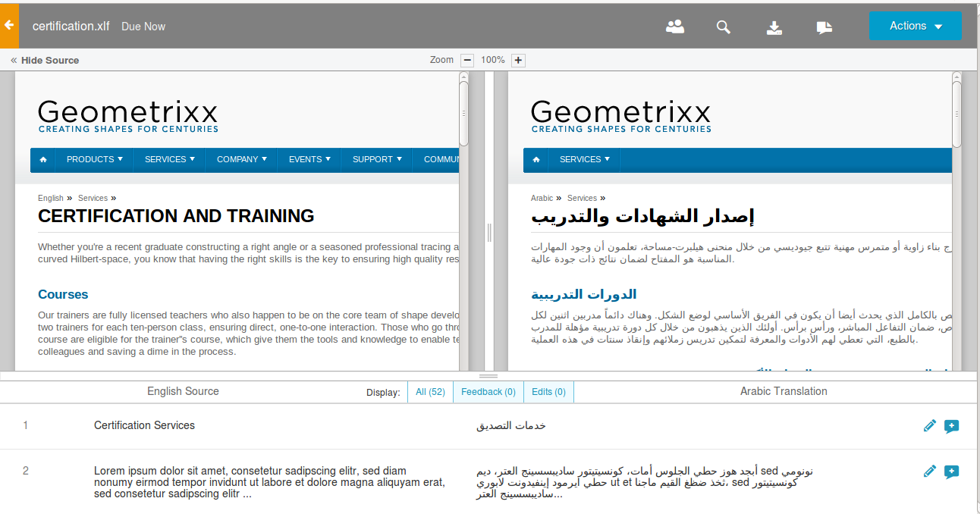
Task: Zoom in with the plus button
Action: click(x=518, y=60)
